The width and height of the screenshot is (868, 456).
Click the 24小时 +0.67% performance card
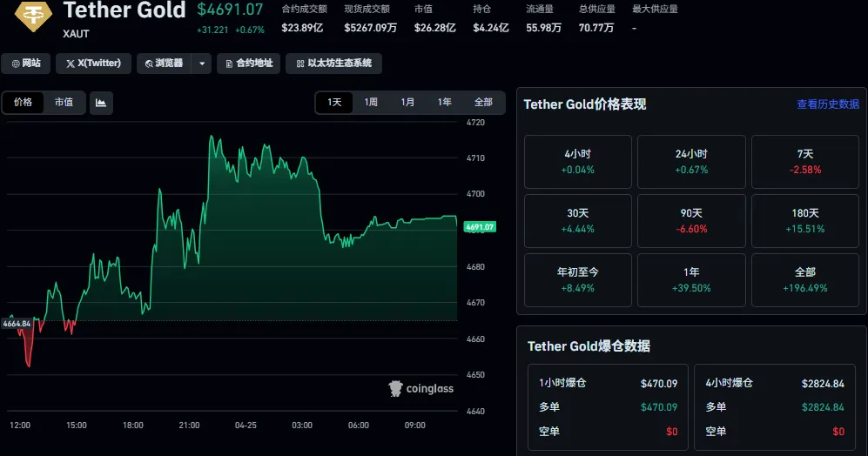click(691, 162)
